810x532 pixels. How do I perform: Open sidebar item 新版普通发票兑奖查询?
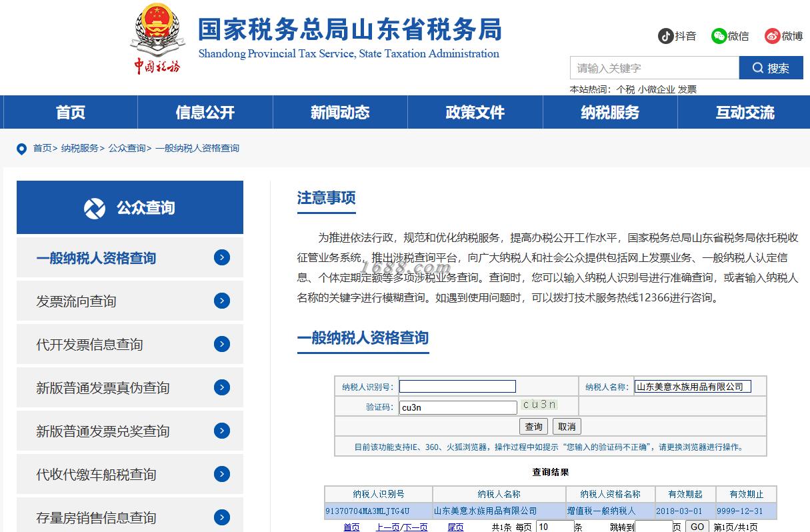click(x=130, y=431)
